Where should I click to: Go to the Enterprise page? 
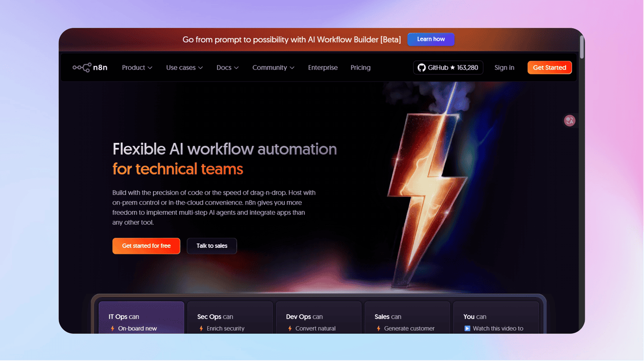point(323,67)
